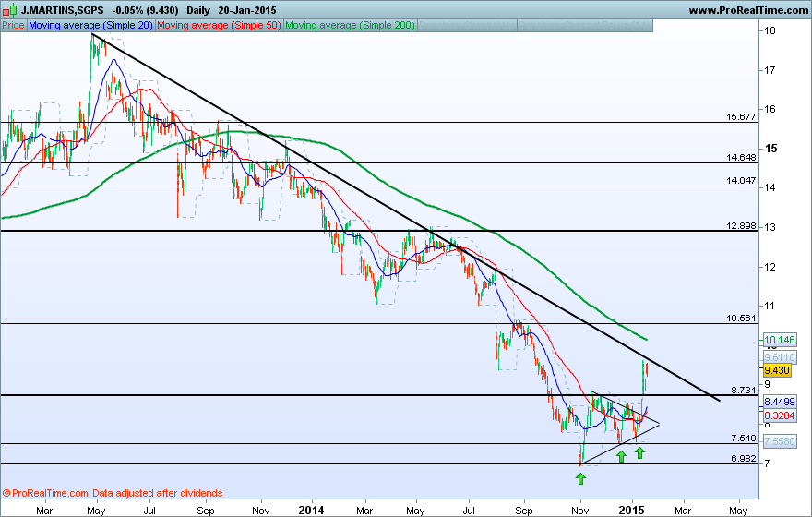Select the Price legend tab
Viewport: 812px width, 517px height.
pyautogui.click(x=14, y=25)
